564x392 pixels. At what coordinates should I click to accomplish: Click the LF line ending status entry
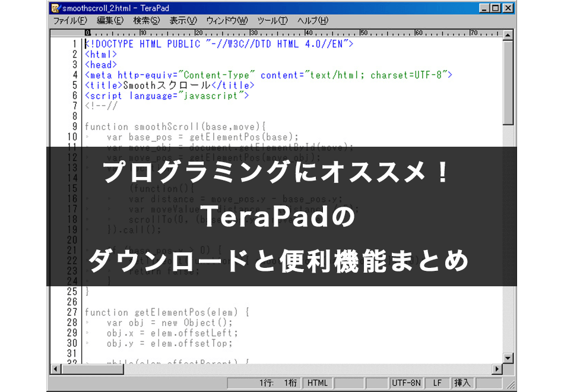[437, 383]
